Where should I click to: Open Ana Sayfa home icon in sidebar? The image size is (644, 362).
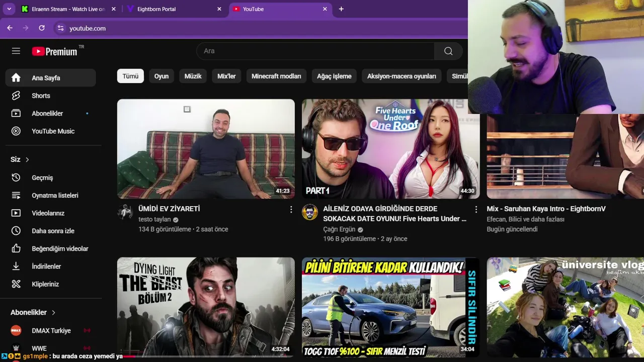[16, 78]
